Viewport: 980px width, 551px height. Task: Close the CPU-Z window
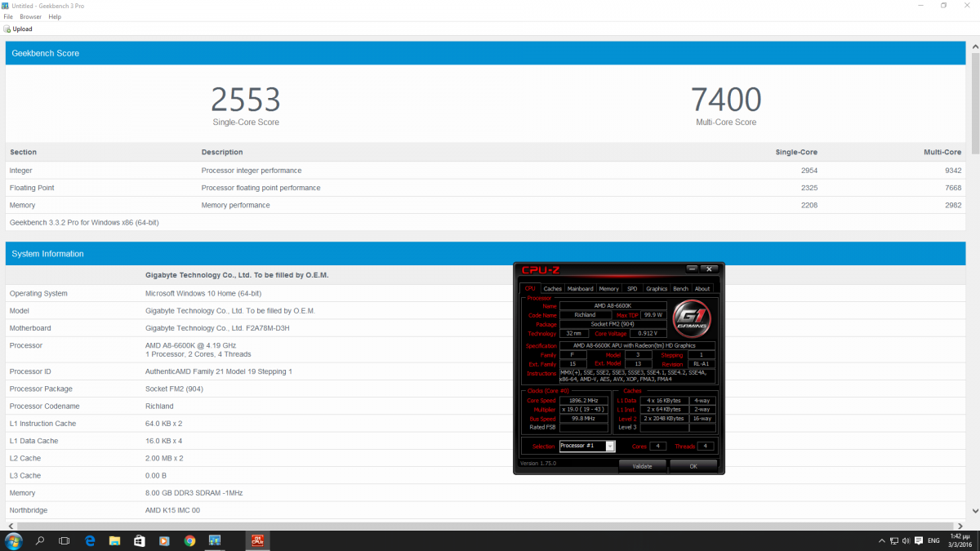click(x=710, y=269)
